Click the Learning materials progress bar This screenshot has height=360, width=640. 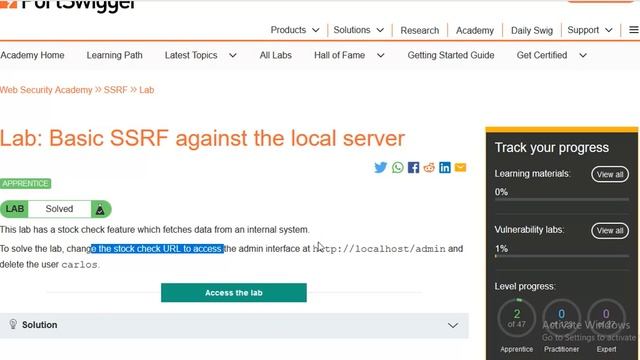[562, 200]
